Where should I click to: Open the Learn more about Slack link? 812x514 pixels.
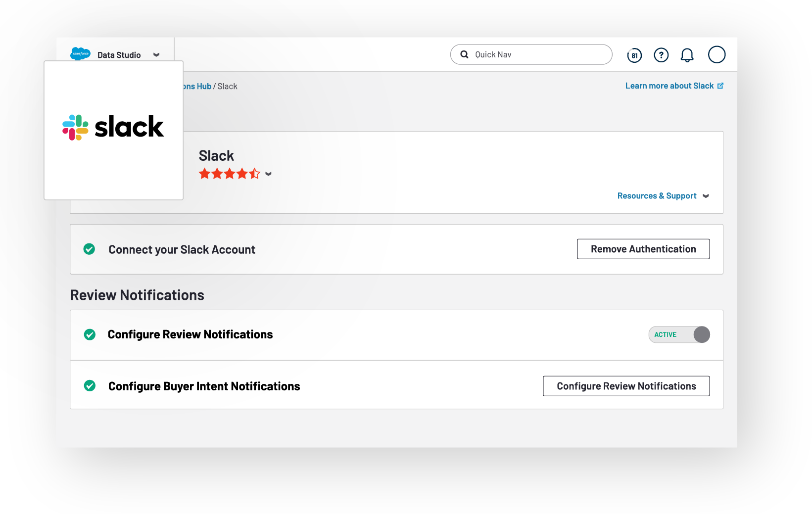coord(669,86)
